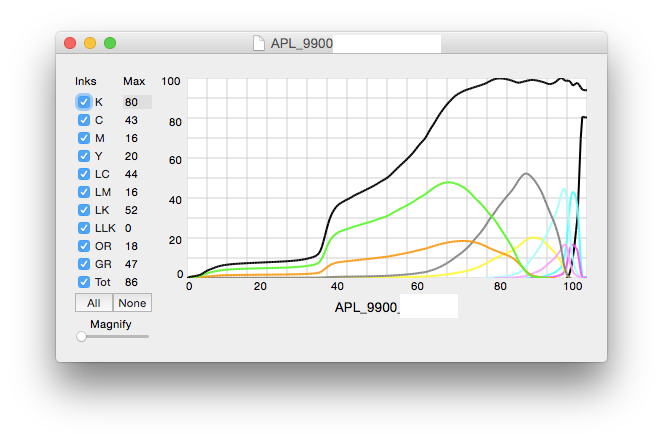Select the K max value field showing 80

[136, 102]
